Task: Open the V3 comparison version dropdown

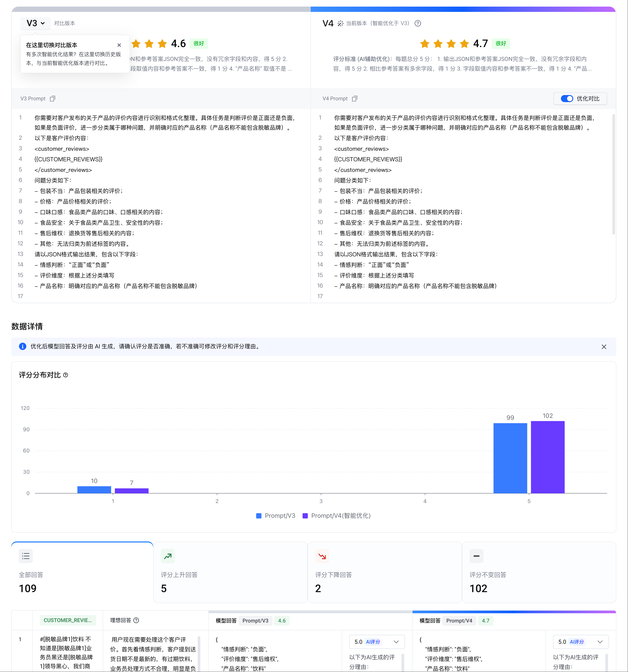Action: [35, 23]
